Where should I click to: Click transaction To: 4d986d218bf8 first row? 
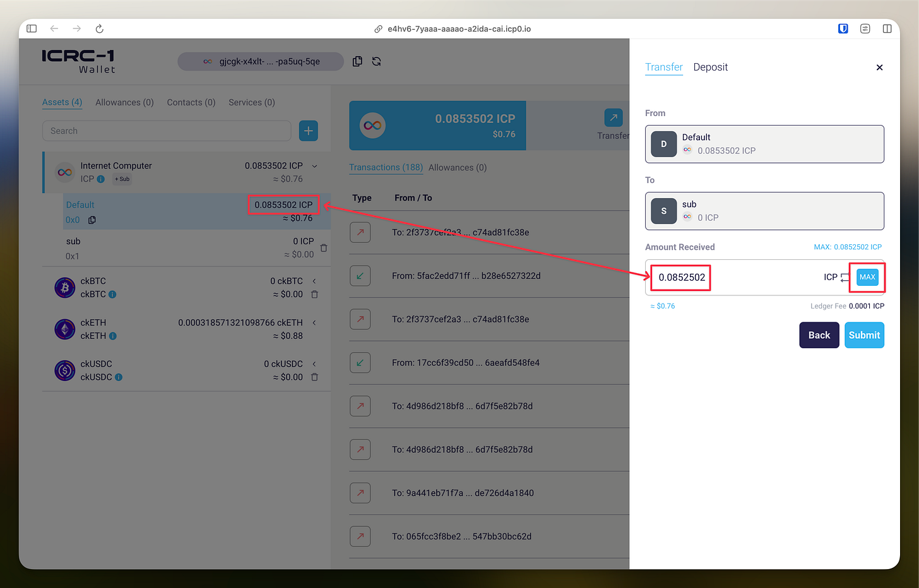tap(462, 406)
